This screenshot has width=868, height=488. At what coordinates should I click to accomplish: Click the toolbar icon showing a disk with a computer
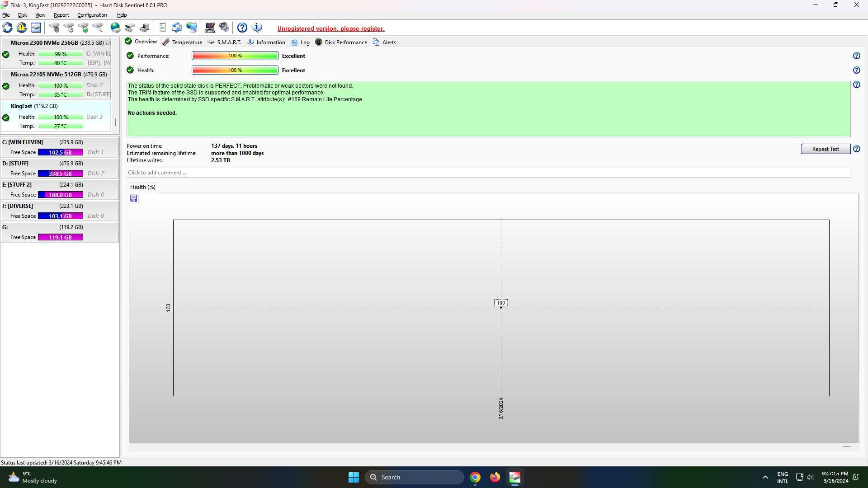point(145,28)
